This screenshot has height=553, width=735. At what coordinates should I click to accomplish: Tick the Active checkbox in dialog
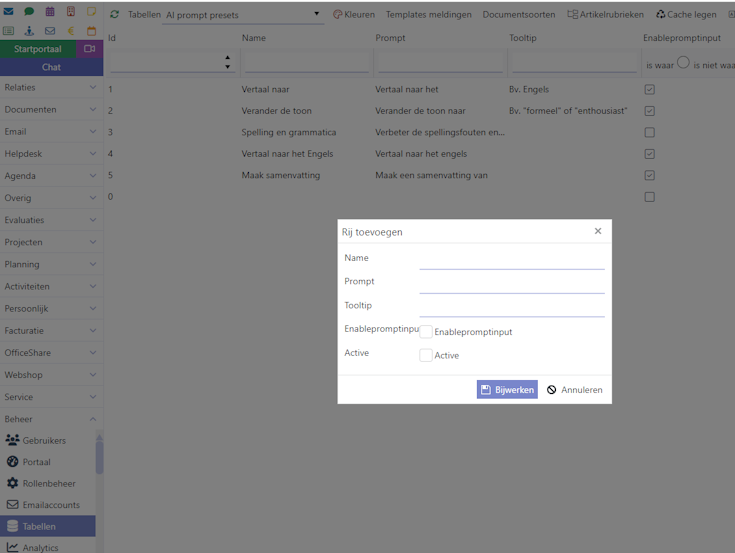point(426,355)
